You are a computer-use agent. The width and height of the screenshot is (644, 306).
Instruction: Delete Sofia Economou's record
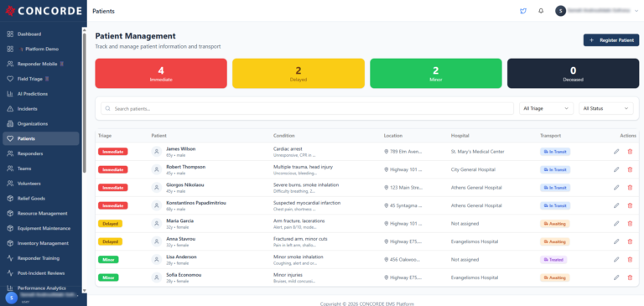(630, 277)
